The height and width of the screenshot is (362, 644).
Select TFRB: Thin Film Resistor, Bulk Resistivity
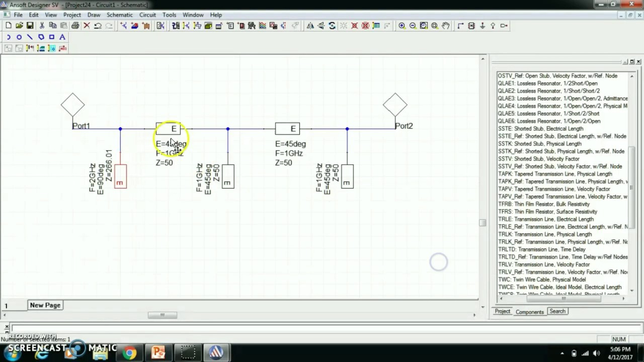[x=544, y=204]
